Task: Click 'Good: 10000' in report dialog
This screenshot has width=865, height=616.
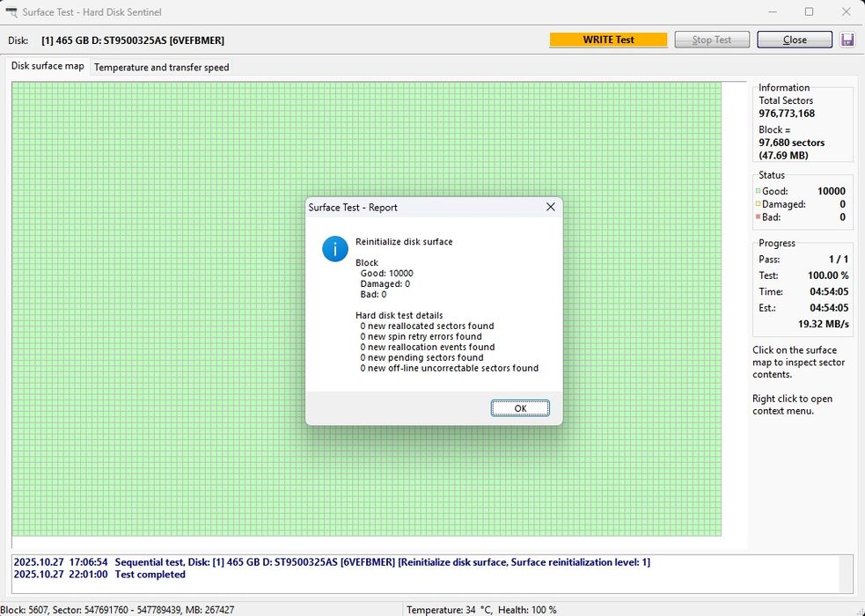Action: click(x=386, y=273)
